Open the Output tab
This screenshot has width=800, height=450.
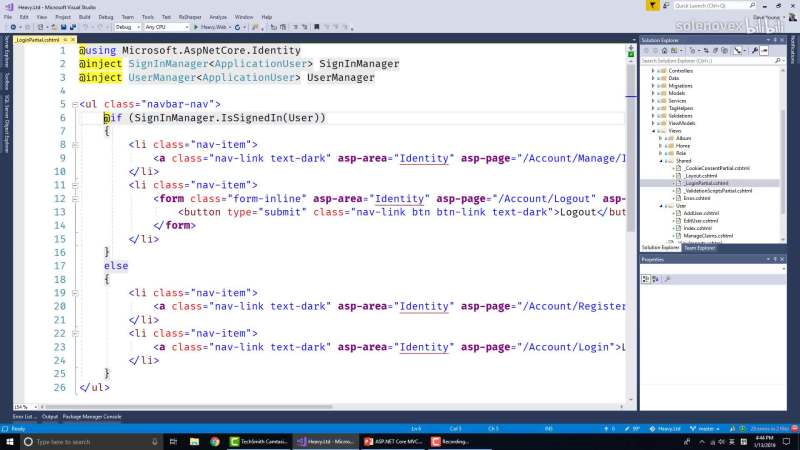[x=49, y=417]
